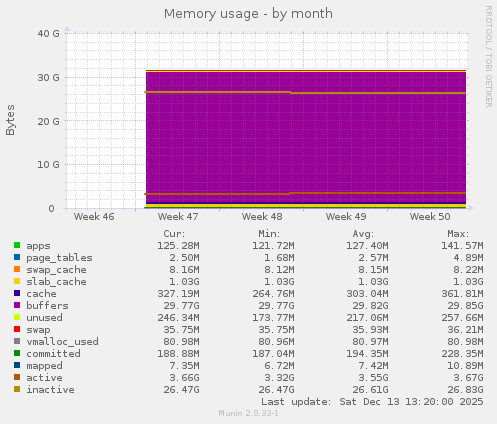Click the swap red legend swatch
Screen dimensions: 497x424
pyautogui.click(x=17, y=329)
